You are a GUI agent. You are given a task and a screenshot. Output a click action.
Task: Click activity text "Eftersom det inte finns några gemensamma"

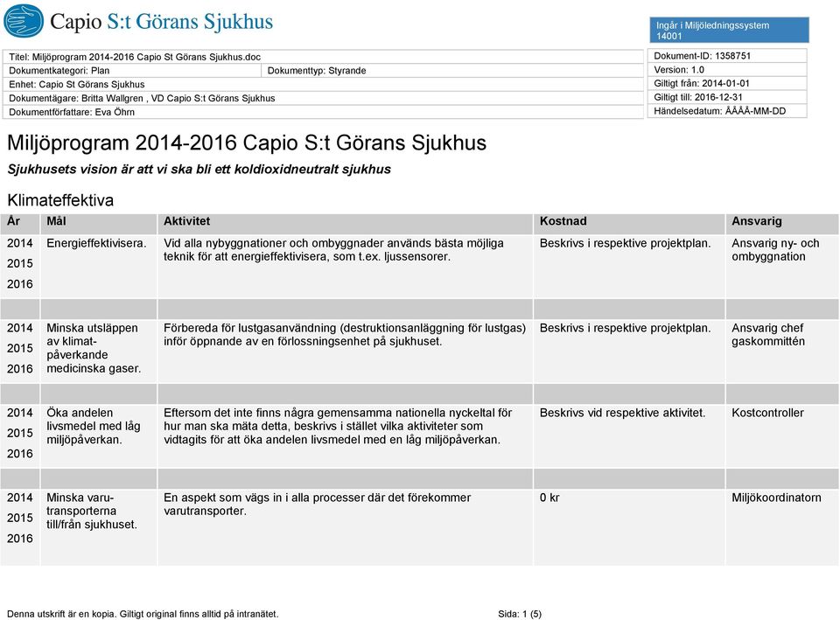338,426
